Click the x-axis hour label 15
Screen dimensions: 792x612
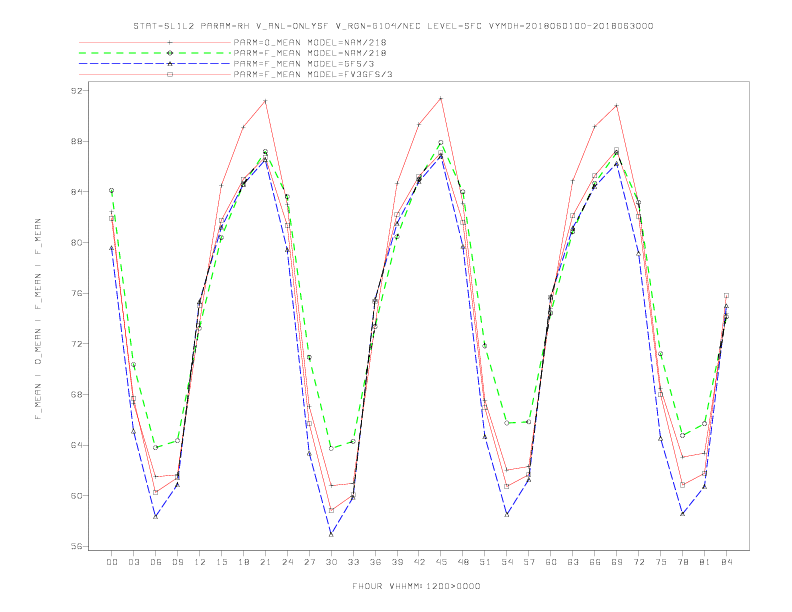click(221, 562)
